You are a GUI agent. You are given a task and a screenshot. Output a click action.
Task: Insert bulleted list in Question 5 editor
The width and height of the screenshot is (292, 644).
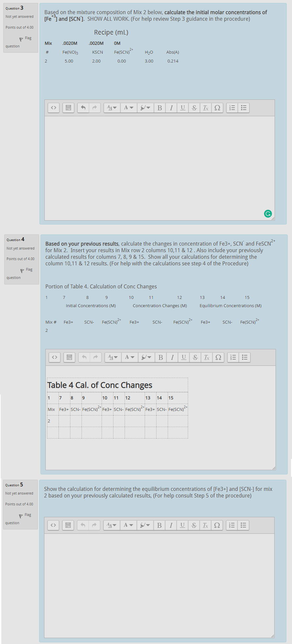pos(243,525)
